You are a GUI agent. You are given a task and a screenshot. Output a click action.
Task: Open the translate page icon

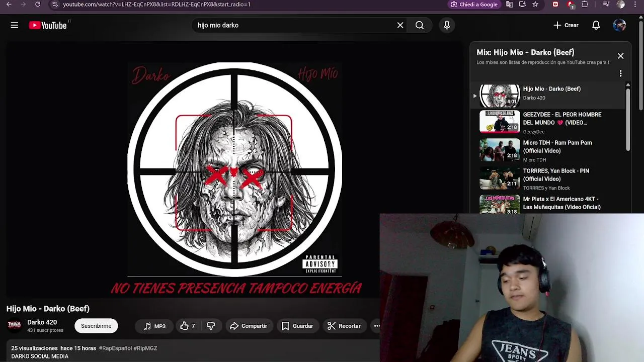click(x=510, y=4)
